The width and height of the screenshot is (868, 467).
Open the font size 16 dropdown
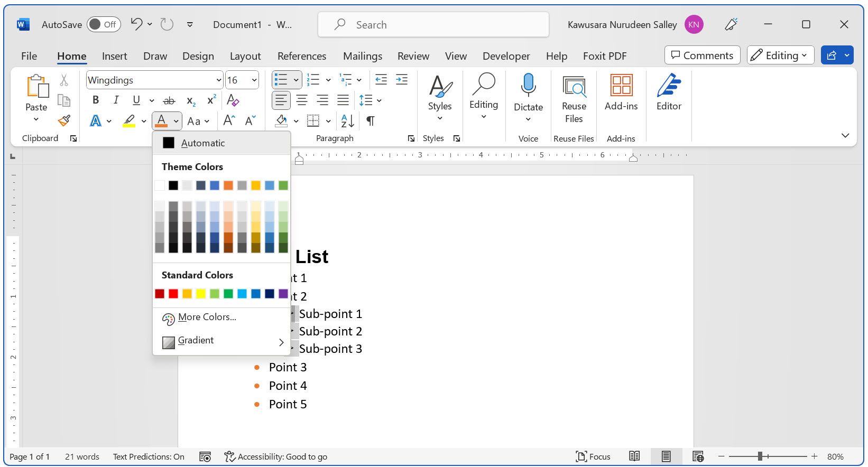tap(254, 80)
